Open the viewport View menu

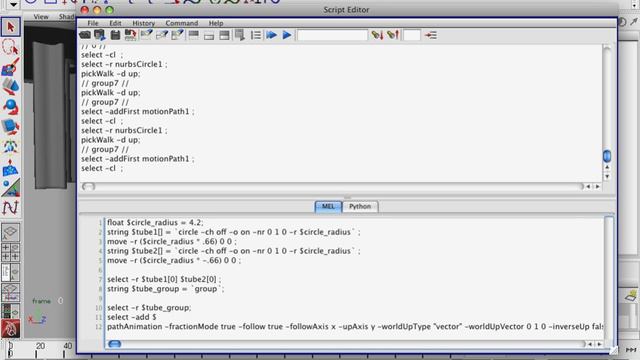(x=41, y=17)
